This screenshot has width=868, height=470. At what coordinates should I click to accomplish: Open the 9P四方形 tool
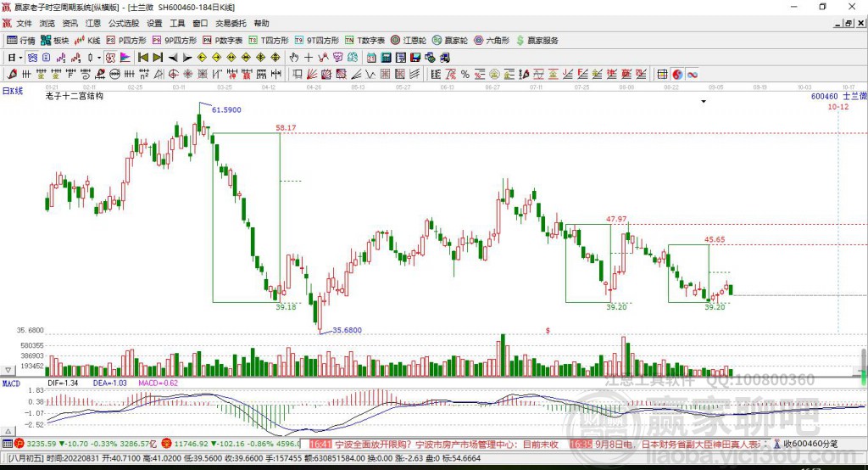click(175, 41)
